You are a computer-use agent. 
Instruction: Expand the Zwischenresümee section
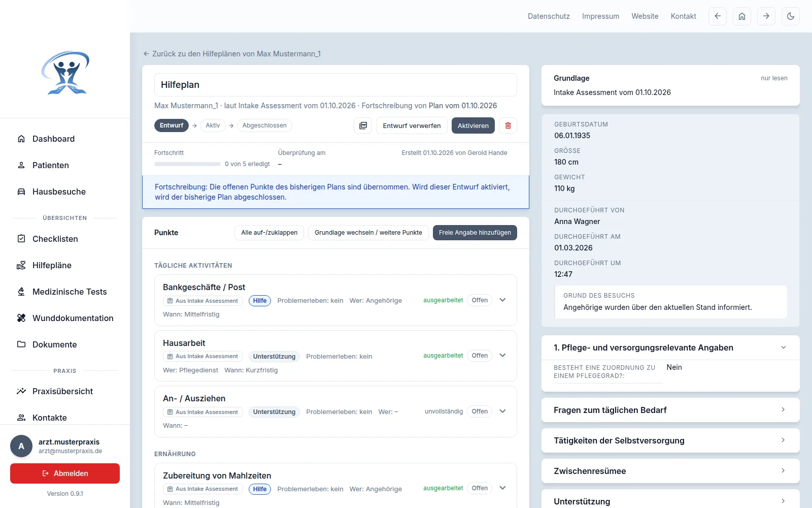coord(670,471)
